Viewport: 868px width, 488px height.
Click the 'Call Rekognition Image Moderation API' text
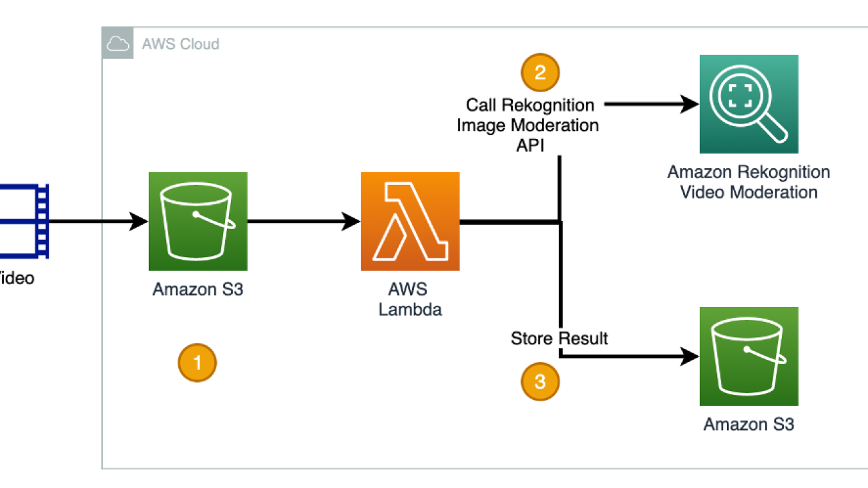pos(527,125)
